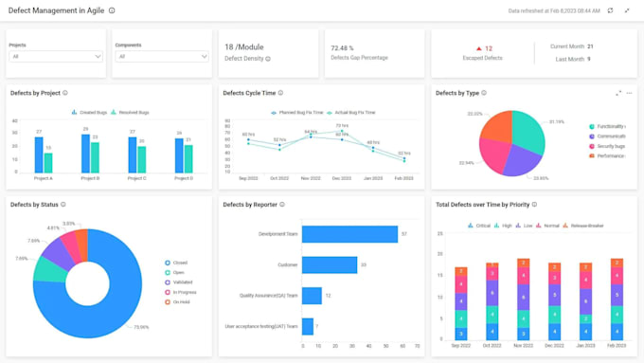Click the Project C created bugs bar

click(x=133, y=155)
